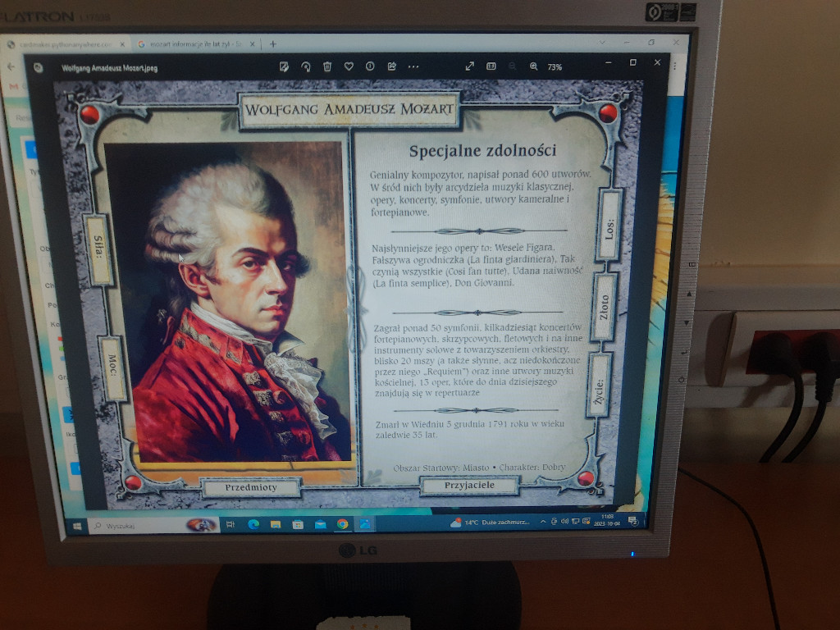Open the three-dots See more menu
The image size is (840, 630).
(x=413, y=66)
